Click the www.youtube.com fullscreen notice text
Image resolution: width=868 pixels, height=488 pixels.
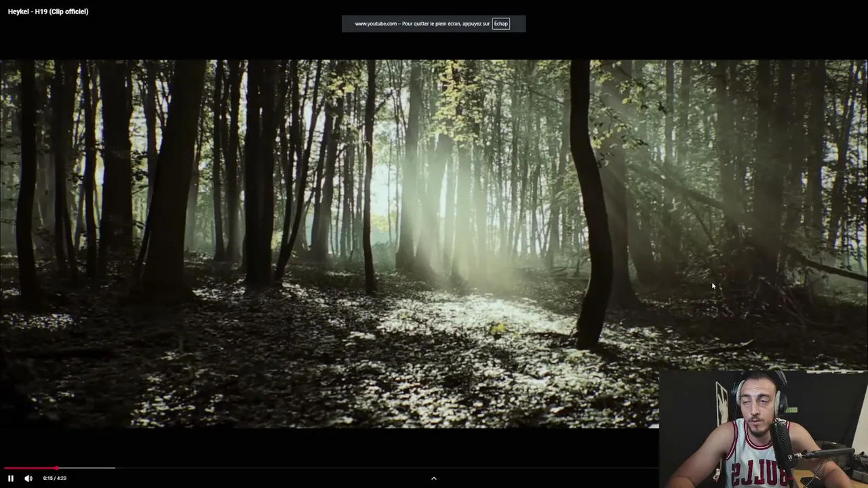coord(422,24)
